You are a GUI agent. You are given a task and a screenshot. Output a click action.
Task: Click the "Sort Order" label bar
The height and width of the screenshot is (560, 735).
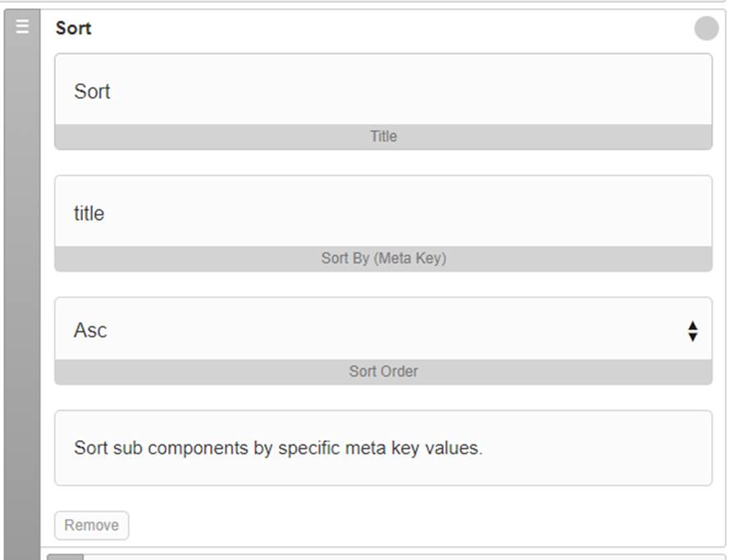click(x=383, y=371)
